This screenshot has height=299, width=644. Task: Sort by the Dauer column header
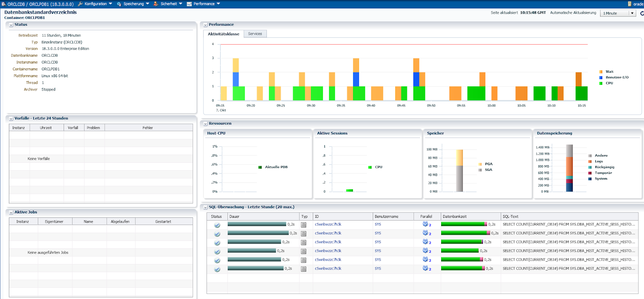(x=264, y=217)
